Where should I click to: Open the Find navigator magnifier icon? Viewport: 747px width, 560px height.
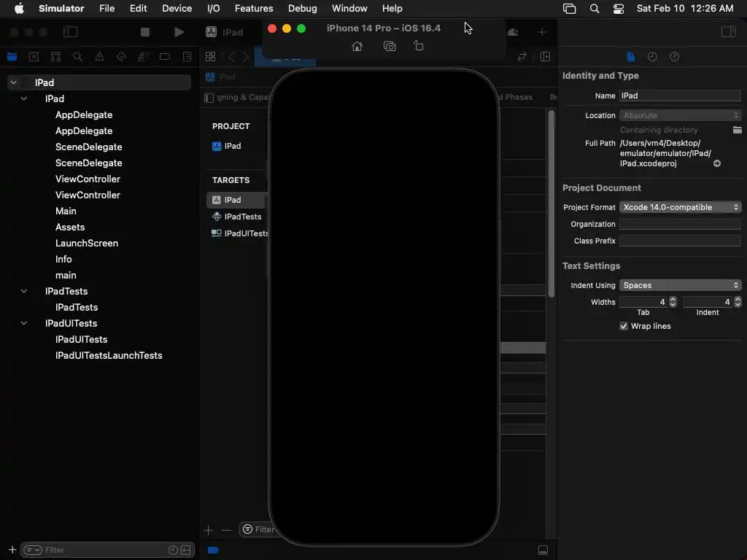click(77, 57)
